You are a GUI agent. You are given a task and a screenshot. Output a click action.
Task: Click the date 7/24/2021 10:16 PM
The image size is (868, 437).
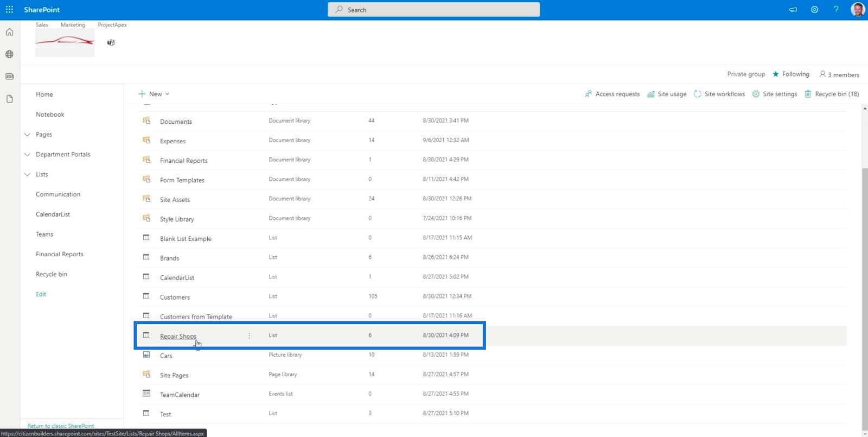[x=447, y=218]
